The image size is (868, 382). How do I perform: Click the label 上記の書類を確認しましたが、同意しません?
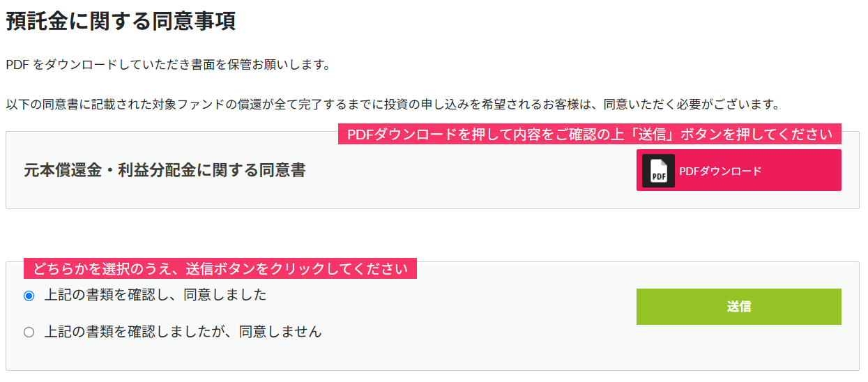tap(183, 332)
